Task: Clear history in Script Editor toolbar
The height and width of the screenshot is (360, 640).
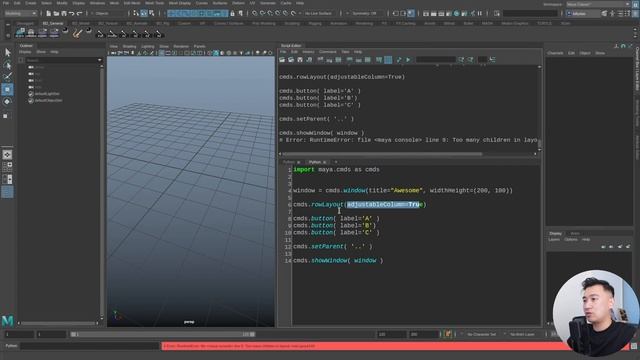Action: (x=320, y=60)
